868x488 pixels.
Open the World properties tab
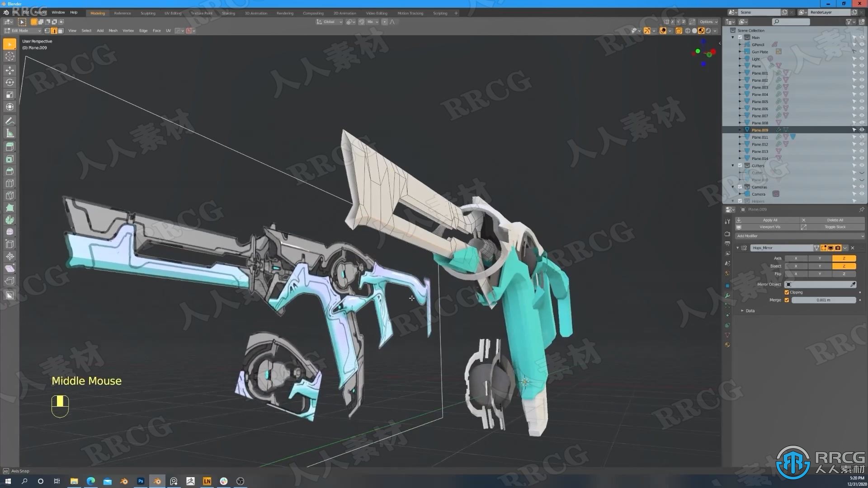click(727, 273)
